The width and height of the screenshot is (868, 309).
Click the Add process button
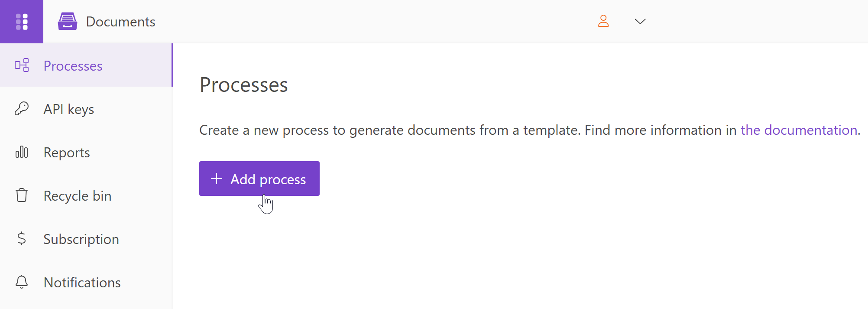click(259, 179)
